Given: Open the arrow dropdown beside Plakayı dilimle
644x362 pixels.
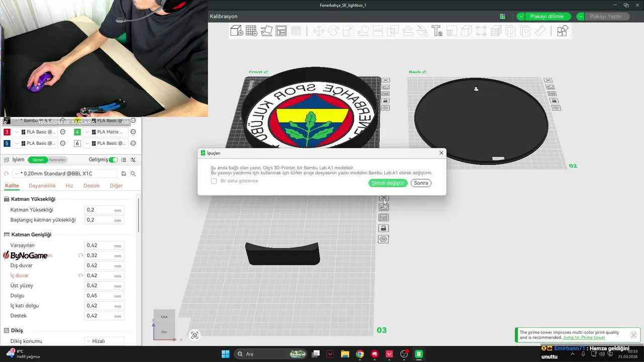Looking at the screenshot, I should pos(521,17).
